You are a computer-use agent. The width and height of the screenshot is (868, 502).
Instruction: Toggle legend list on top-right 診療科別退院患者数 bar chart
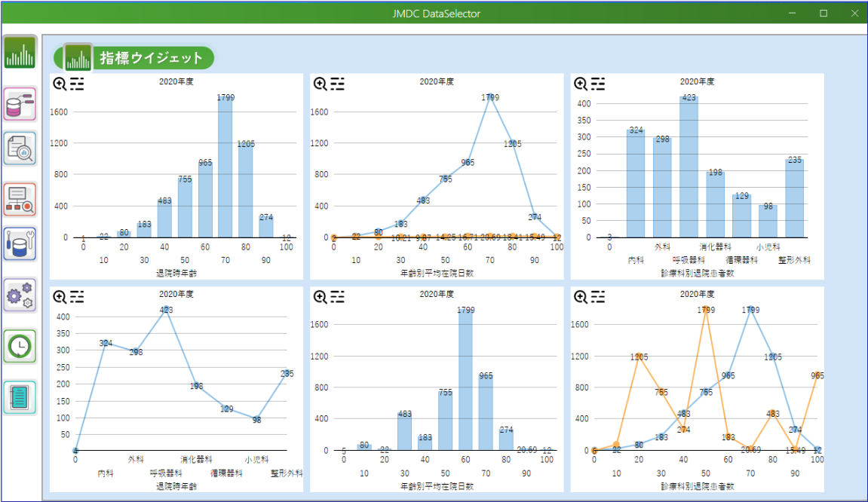click(598, 84)
